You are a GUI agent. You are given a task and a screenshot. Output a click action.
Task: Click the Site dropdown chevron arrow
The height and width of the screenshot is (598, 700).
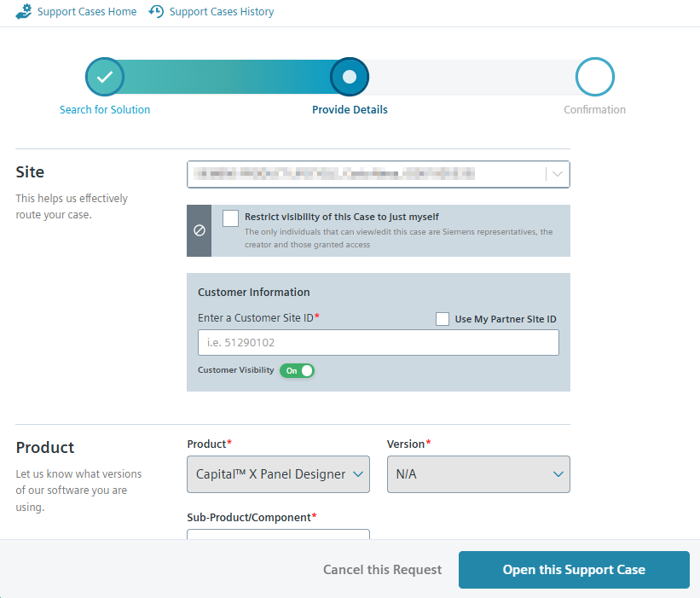[x=558, y=174]
